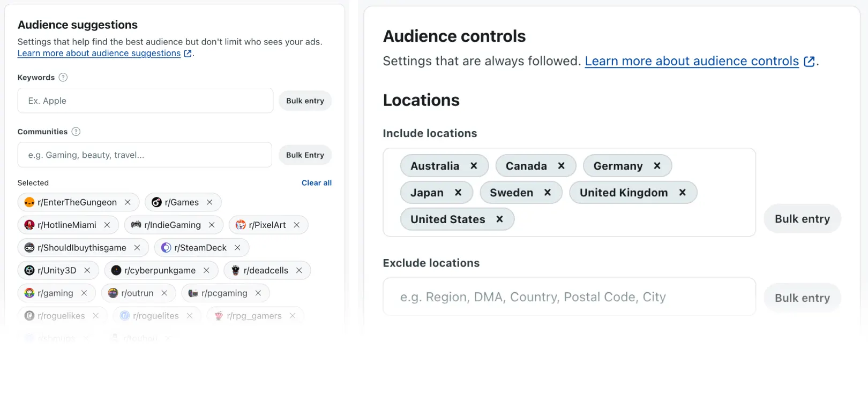Click the r/Games community avatar icon
Screen dimensions: 868x396
pyautogui.click(x=156, y=202)
